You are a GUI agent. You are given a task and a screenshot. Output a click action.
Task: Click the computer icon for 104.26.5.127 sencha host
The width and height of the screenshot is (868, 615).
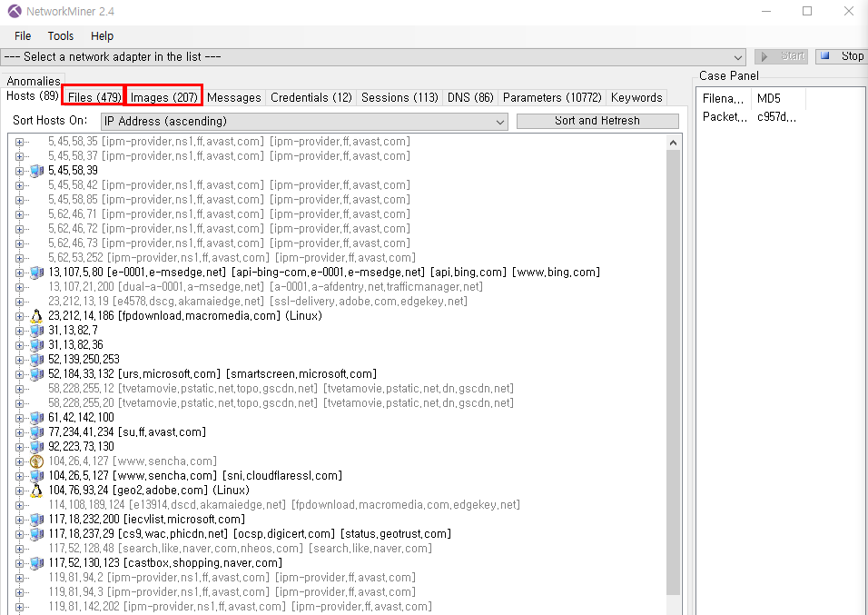[x=36, y=476]
